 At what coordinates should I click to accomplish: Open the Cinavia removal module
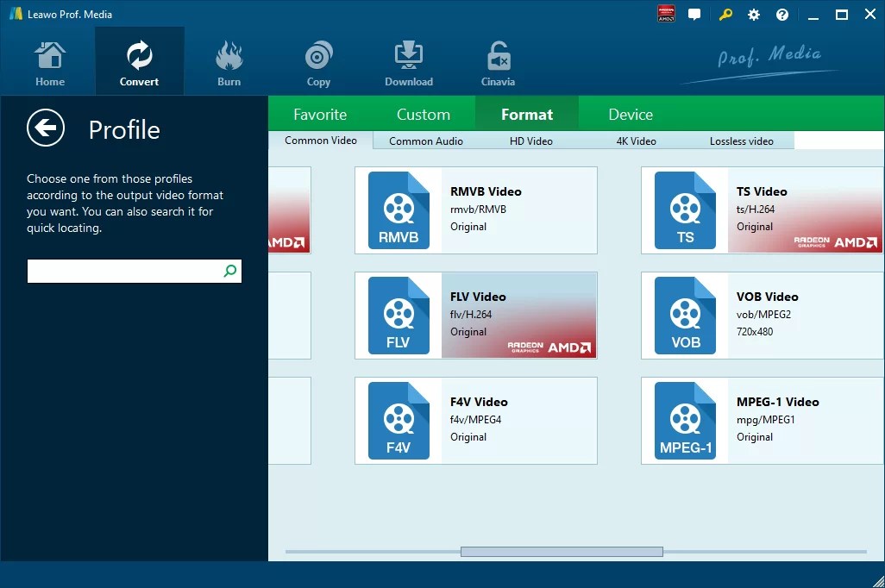tap(498, 60)
